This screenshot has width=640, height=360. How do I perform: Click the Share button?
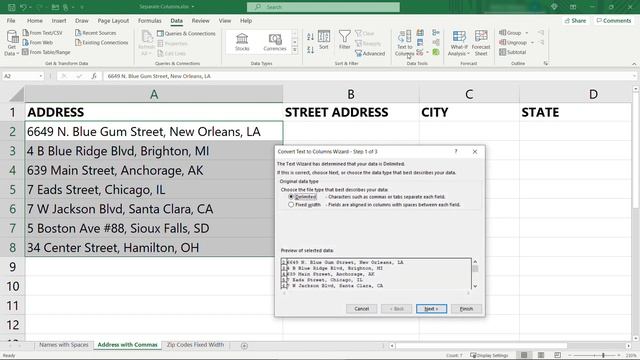[x=575, y=20]
